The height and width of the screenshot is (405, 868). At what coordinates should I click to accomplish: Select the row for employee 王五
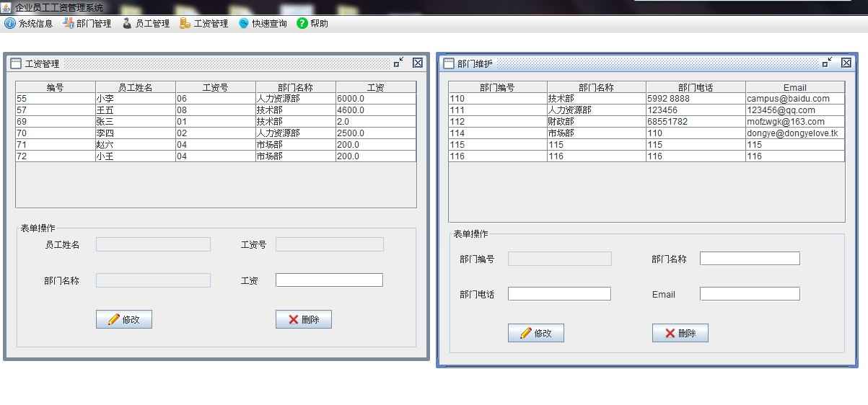pyautogui.click(x=216, y=110)
